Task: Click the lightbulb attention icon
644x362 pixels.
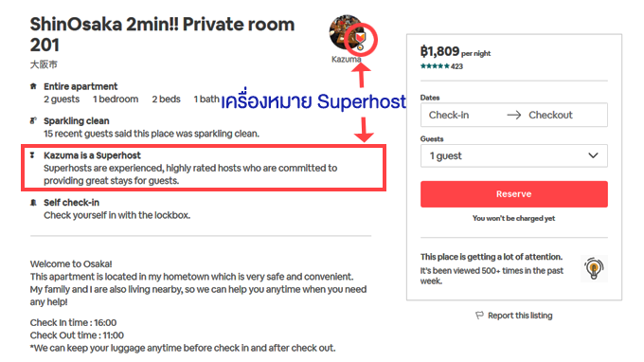Action: coord(594,268)
